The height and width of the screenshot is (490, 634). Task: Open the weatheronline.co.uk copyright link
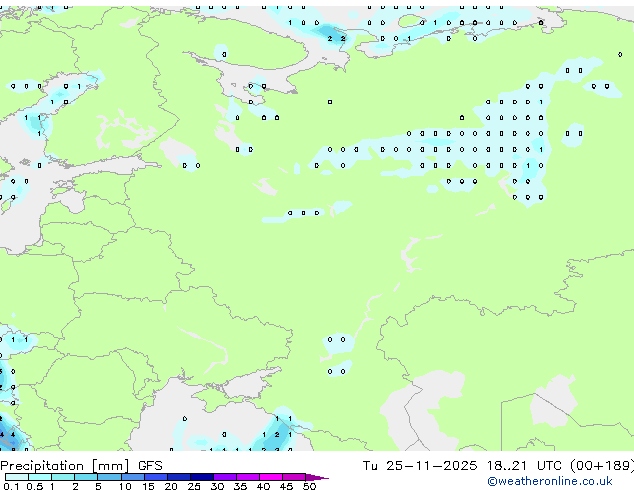click(x=549, y=481)
